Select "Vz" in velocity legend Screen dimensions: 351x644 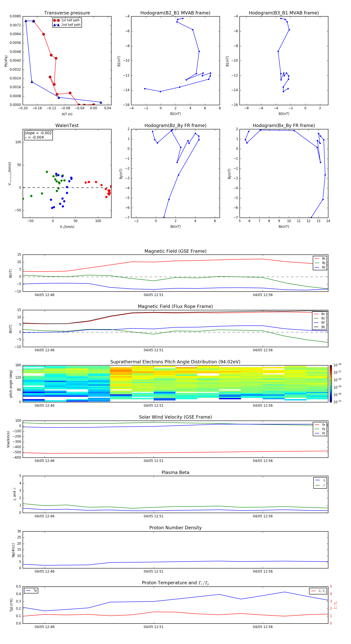(320, 433)
